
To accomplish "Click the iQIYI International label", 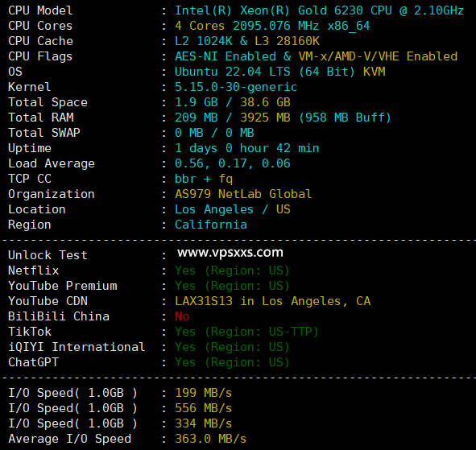I will click(77, 347).
